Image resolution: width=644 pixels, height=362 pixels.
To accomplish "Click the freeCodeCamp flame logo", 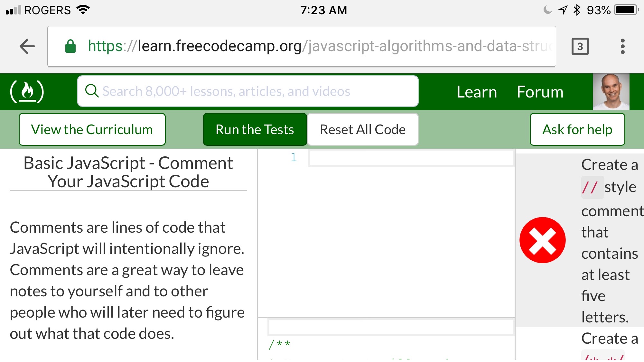I will pyautogui.click(x=27, y=92).
